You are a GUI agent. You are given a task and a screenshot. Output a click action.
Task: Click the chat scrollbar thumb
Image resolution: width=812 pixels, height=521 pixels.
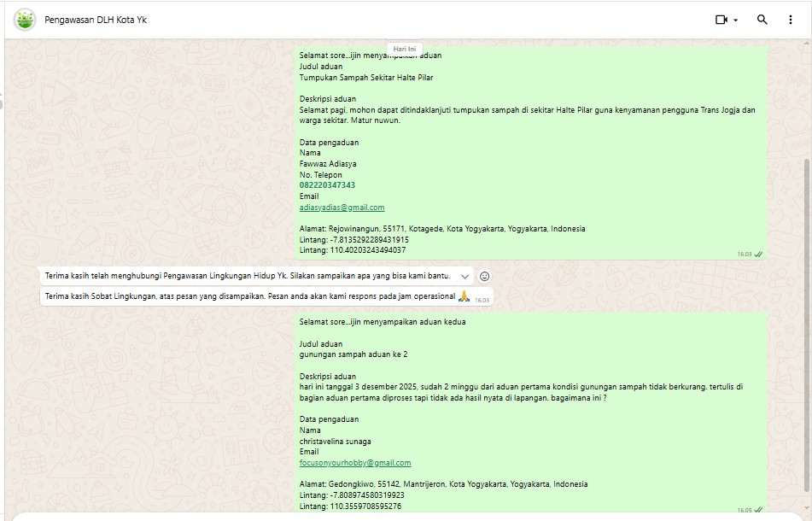[x=807, y=325]
